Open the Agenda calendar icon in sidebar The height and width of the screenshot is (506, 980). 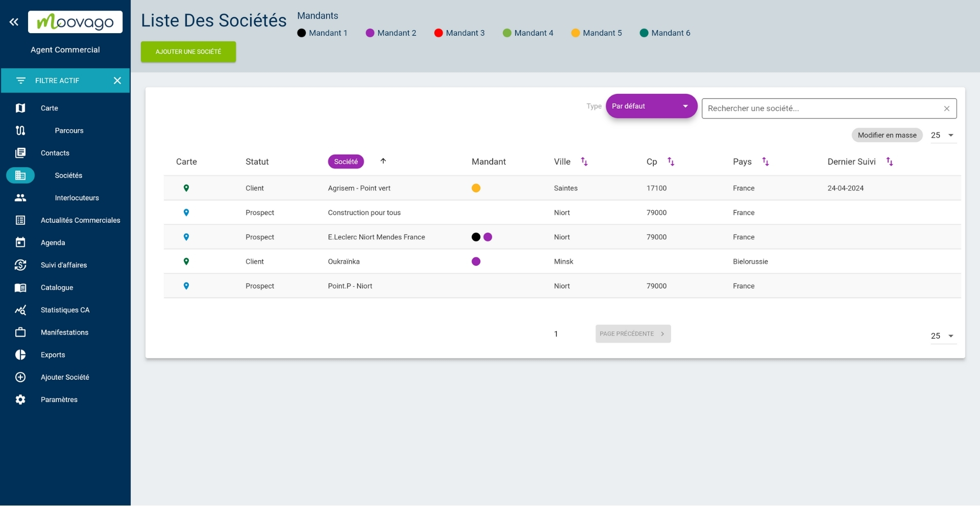click(20, 243)
